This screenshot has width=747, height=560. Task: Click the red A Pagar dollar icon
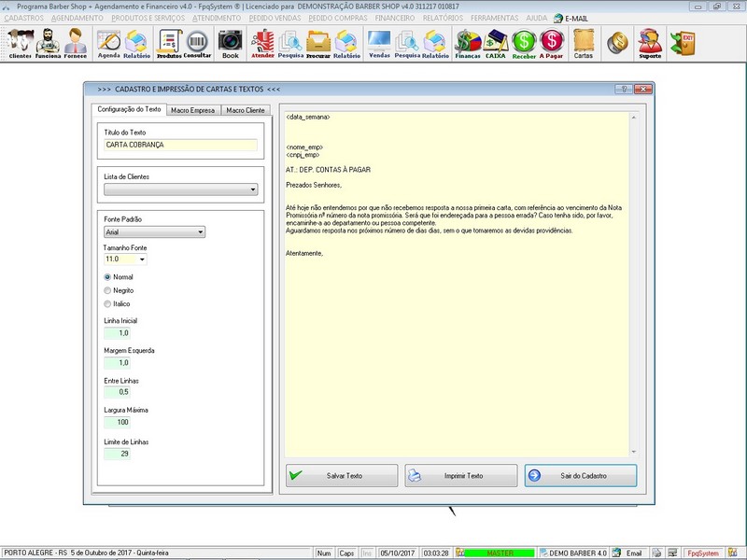(551, 44)
